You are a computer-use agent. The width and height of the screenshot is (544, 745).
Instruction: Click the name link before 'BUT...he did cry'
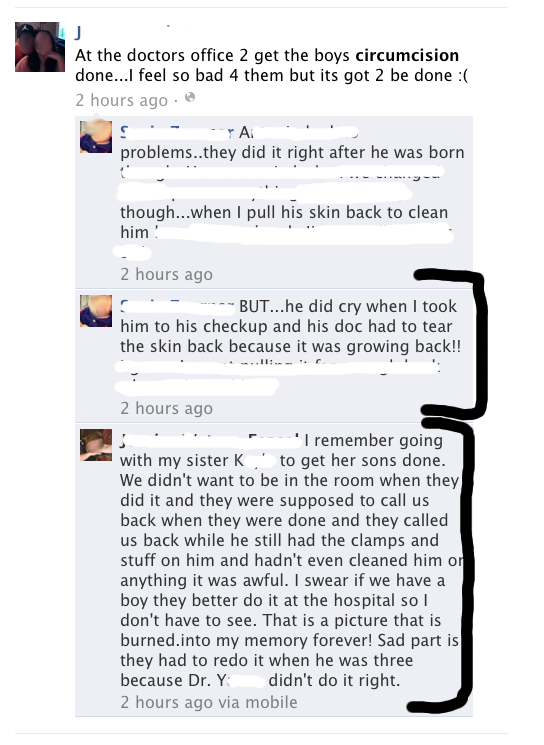(177, 306)
